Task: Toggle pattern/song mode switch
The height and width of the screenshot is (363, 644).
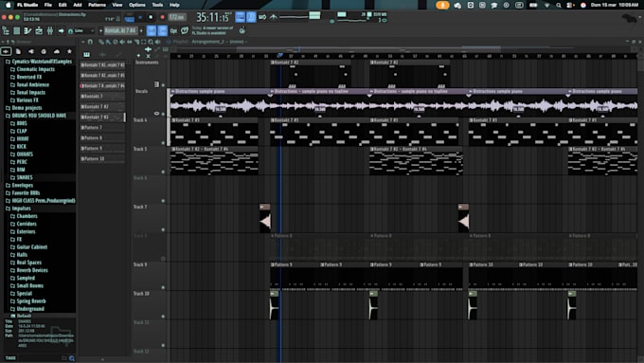Action: point(130,18)
